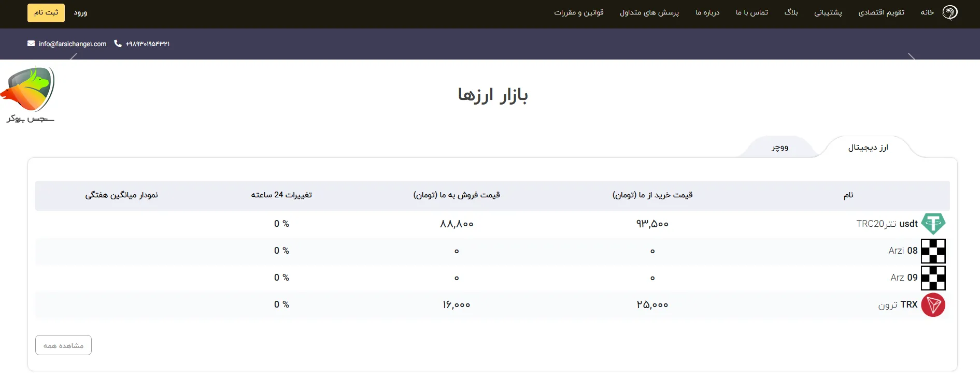Image resolution: width=980 pixels, height=379 pixels.
Task: Open the بلاگ blog menu item
Action: pos(791,12)
